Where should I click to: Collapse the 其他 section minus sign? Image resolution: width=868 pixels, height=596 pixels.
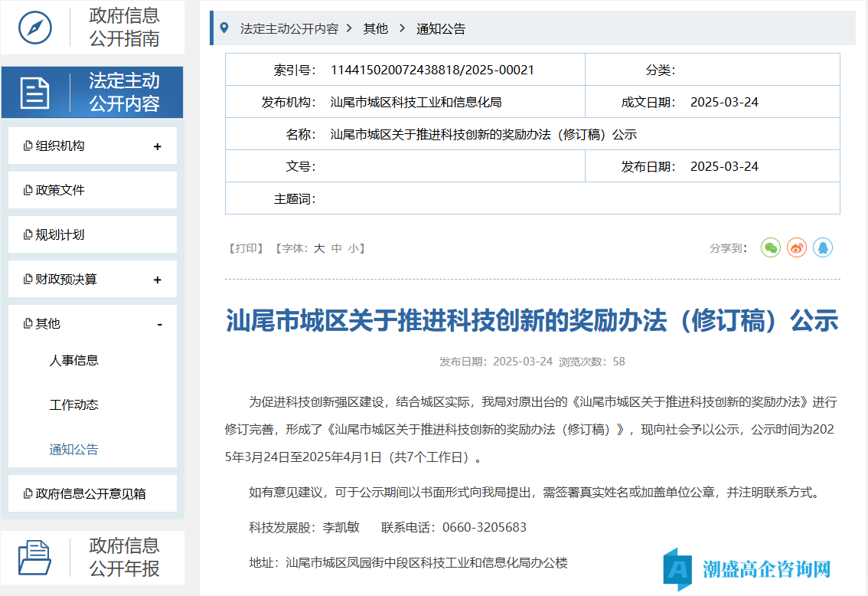[159, 324]
